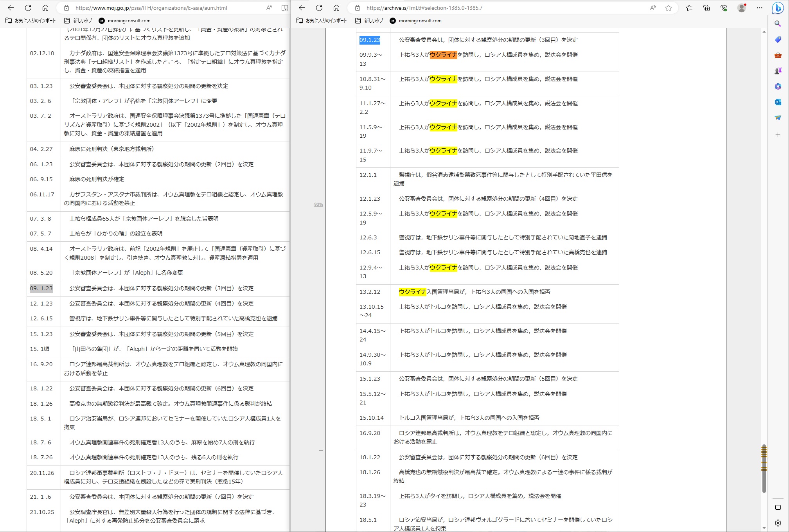
Task: Open the お気に入りのインポート bookmark in the right window
Action: click(322, 21)
